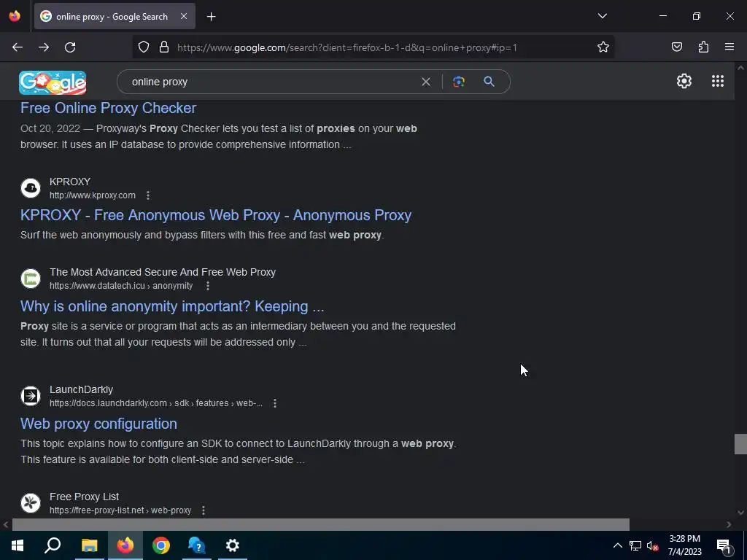Open Save to Pocket button
Image resolution: width=747 pixels, height=560 pixels.
point(676,47)
